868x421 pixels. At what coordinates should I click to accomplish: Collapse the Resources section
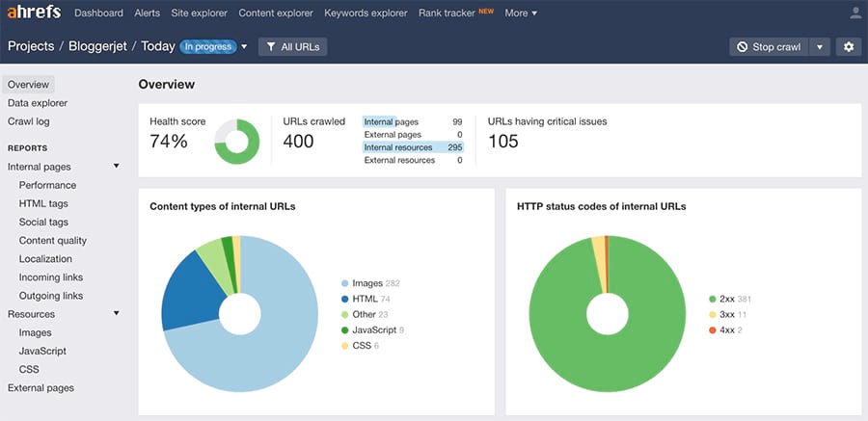pos(116,314)
